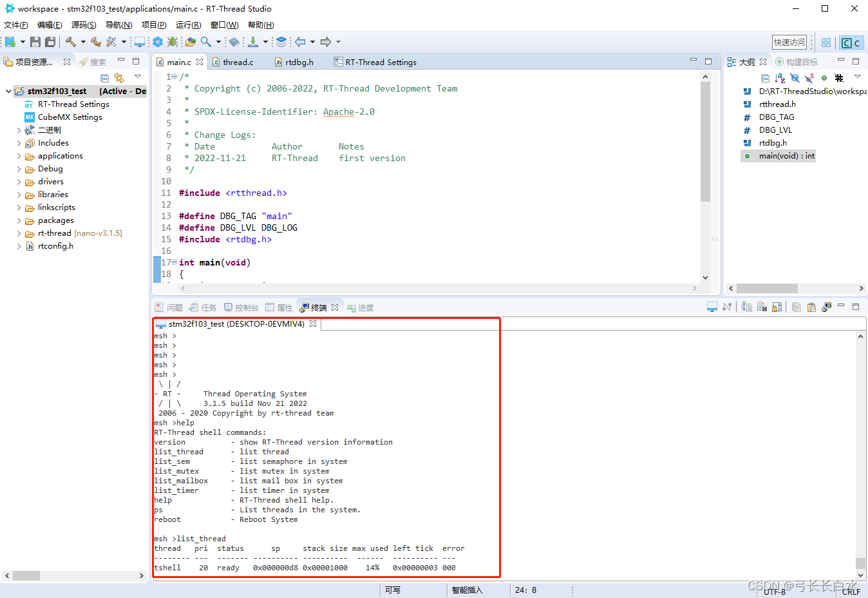Switch to the 控制台 console tab
The height and width of the screenshot is (598, 868).
click(x=241, y=307)
